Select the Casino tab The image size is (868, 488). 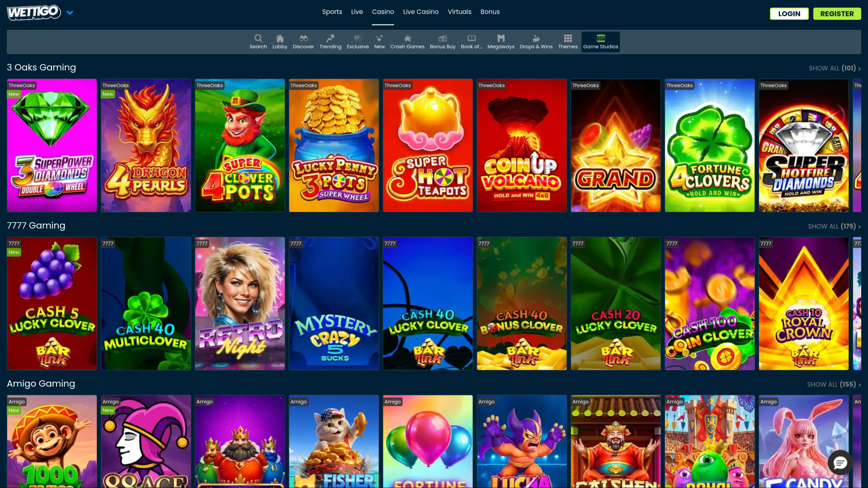tap(383, 12)
